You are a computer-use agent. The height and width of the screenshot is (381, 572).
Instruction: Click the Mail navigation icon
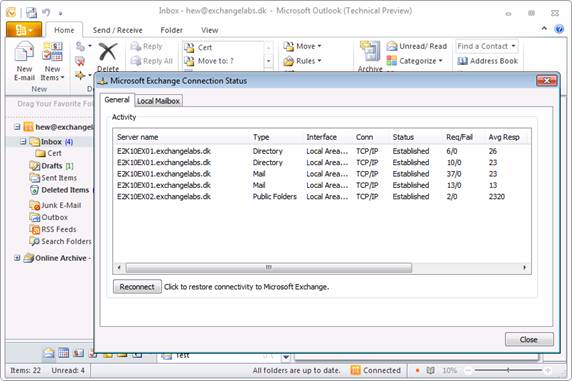click(x=48, y=353)
